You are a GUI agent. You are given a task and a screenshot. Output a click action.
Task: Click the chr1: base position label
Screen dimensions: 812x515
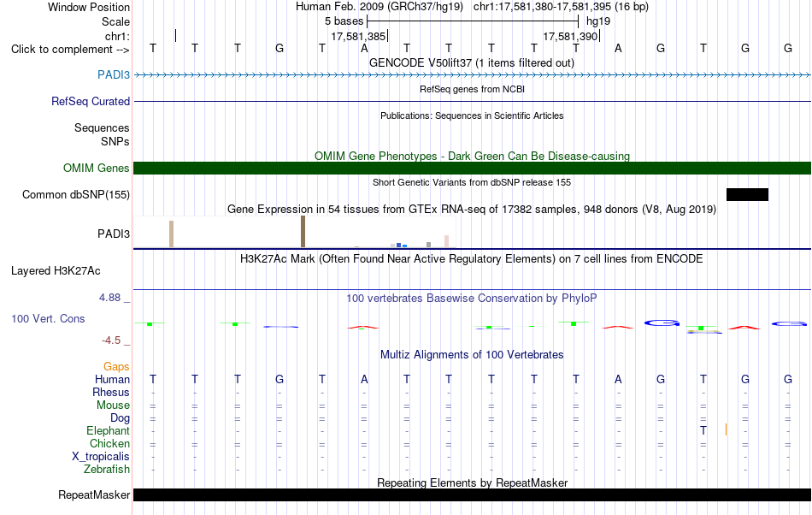point(117,36)
